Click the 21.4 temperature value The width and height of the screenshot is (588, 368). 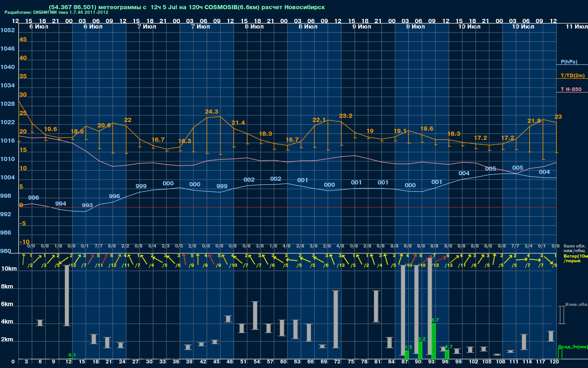pyautogui.click(x=238, y=123)
